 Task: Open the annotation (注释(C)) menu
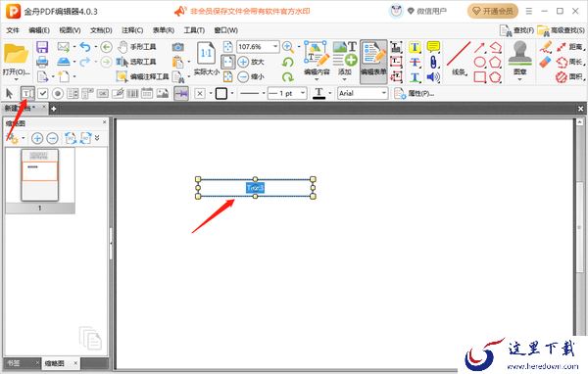coord(132,30)
